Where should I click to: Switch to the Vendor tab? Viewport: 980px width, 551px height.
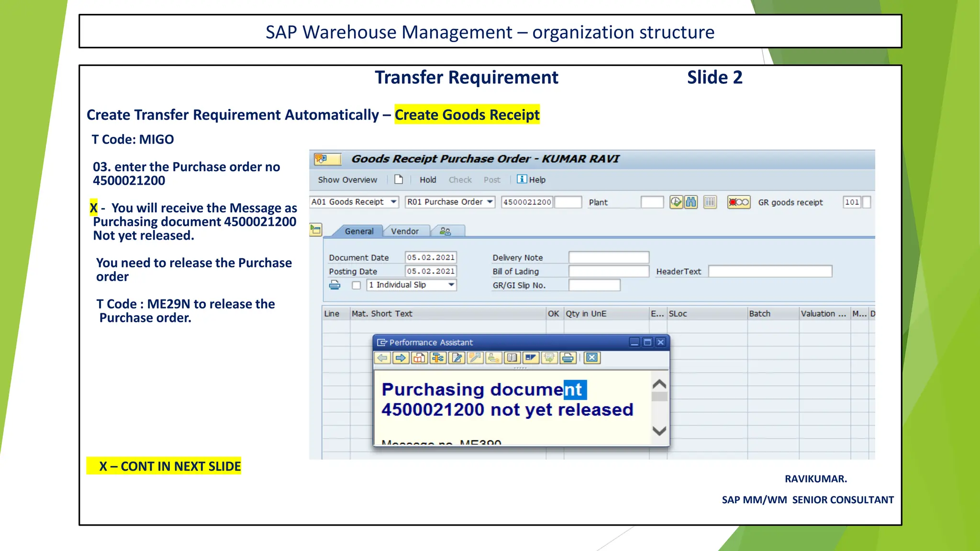(405, 231)
